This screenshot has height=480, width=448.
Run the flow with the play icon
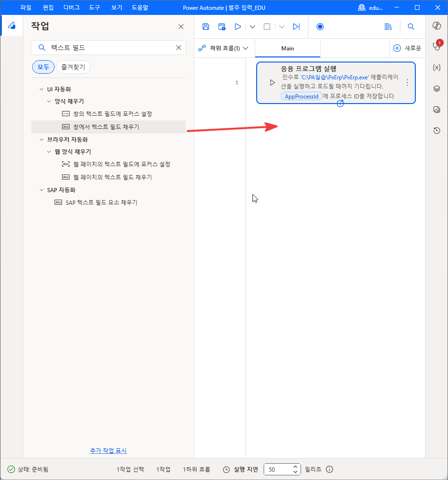coord(238,27)
